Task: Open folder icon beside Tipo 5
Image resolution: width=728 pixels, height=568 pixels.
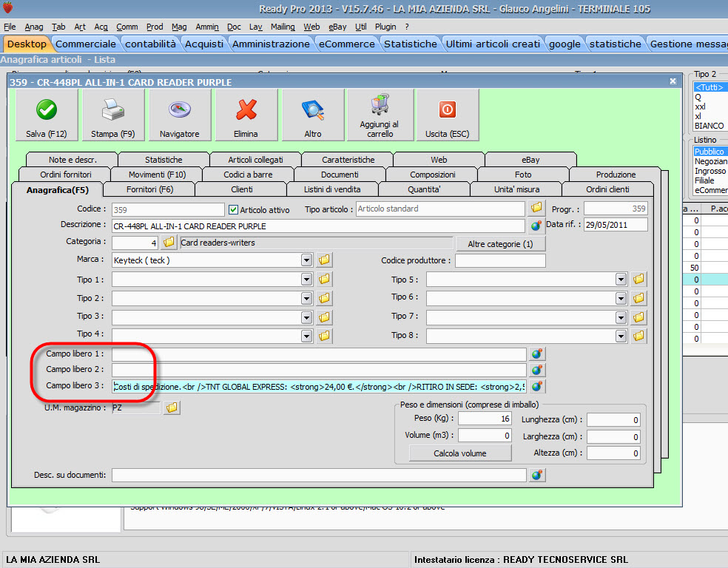Action: [x=638, y=279]
